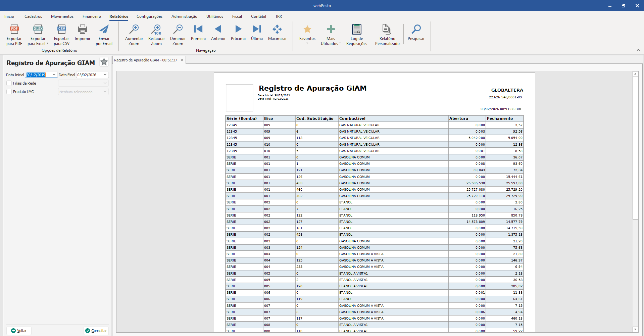This screenshot has width=644, height=336.
Task: Go to the Última page
Action: click(257, 30)
